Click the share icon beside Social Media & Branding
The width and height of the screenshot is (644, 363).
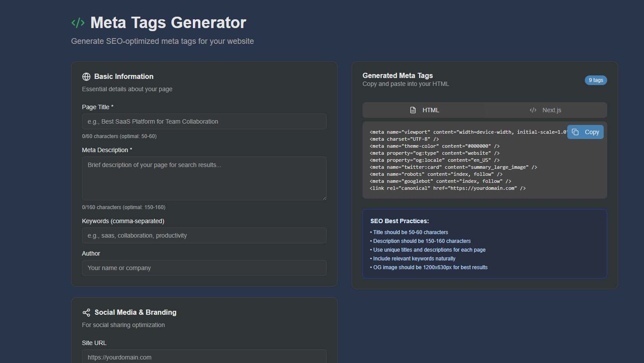tap(86, 313)
